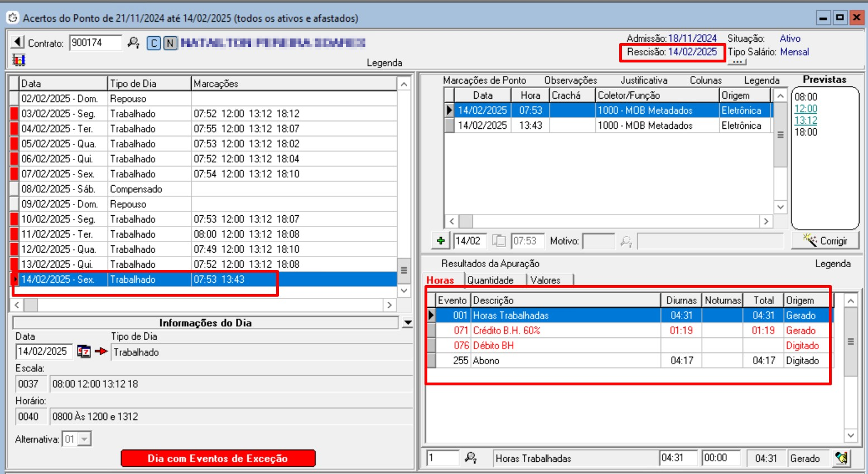Open the Colunas tab

click(706, 80)
